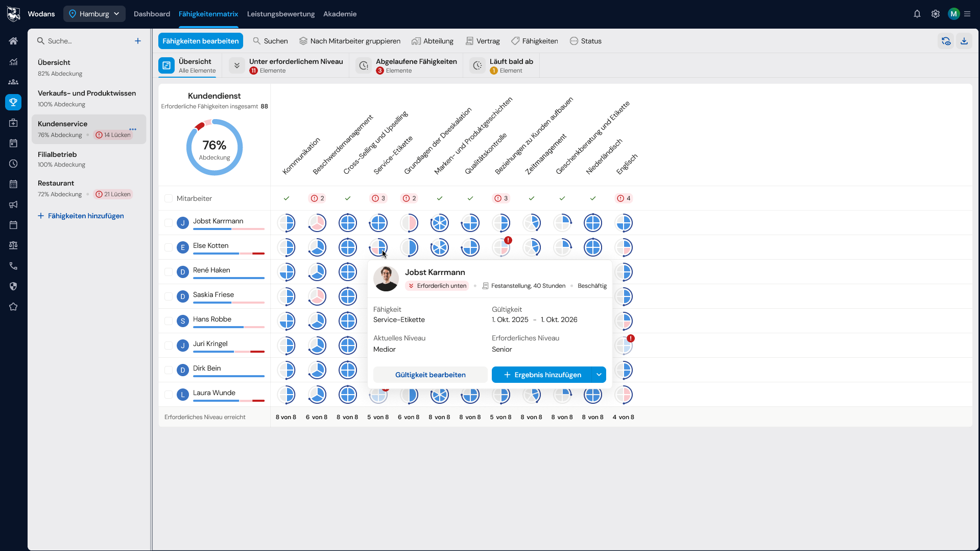Open the phone sidebar icon
This screenshot has width=980, height=551.
click(x=13, y=266)
